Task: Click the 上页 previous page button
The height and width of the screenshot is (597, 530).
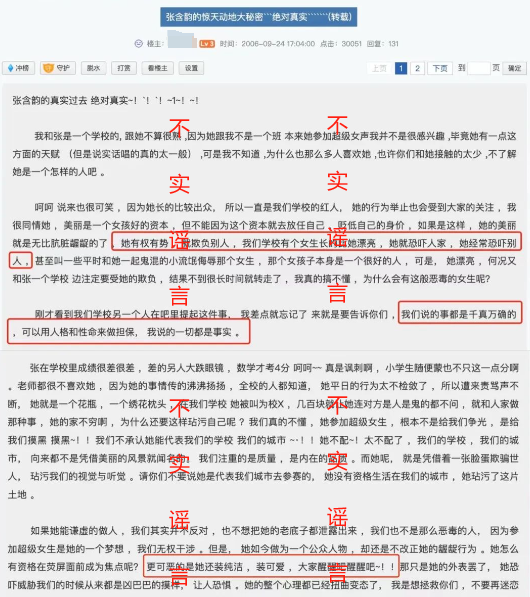Action: 379,69
